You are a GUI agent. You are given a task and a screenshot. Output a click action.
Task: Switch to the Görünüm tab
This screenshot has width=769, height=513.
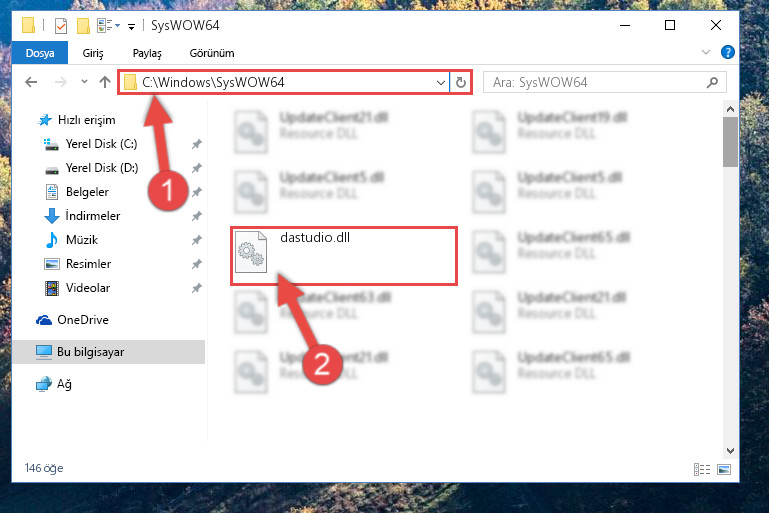click(212, 53)
